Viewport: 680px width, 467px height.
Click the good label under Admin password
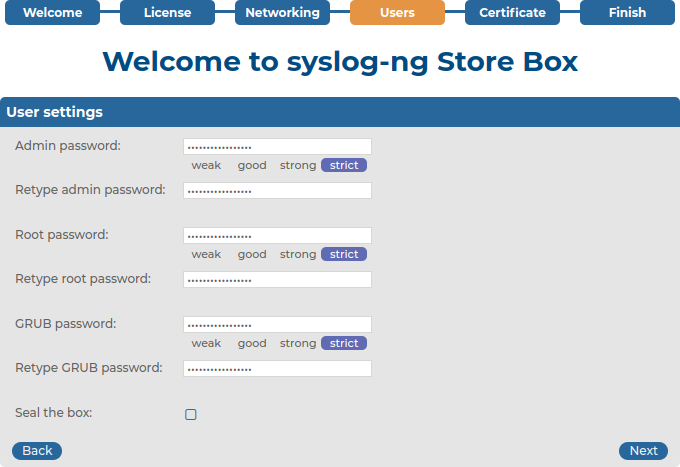252,165
